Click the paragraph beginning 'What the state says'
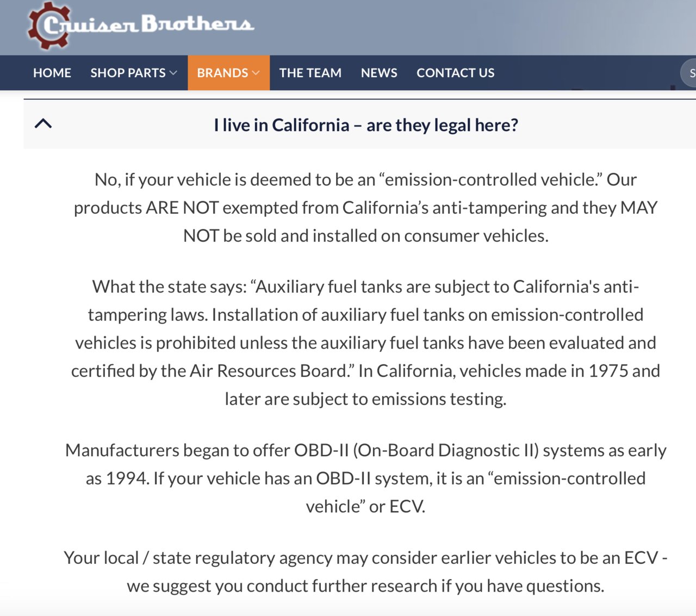Image resolution: width=696 pixels, height=616 pixels. point(366,343)
